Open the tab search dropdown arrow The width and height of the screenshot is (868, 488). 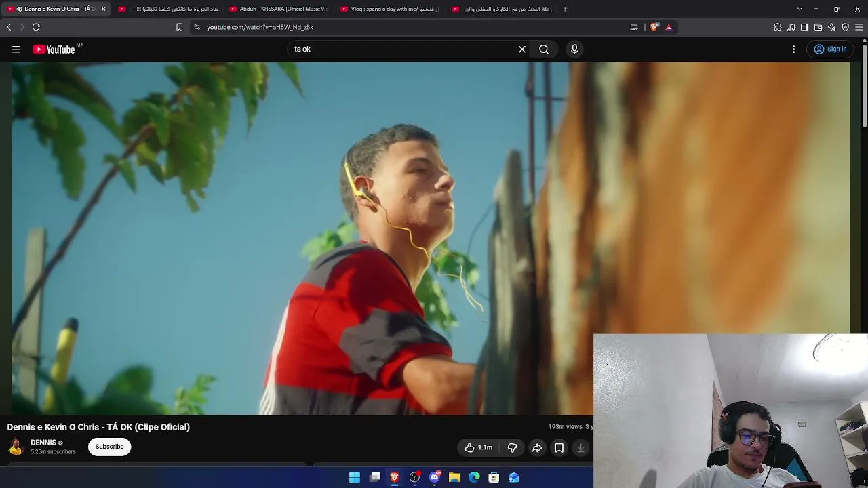pyautogui.click(x=800, y=9)
